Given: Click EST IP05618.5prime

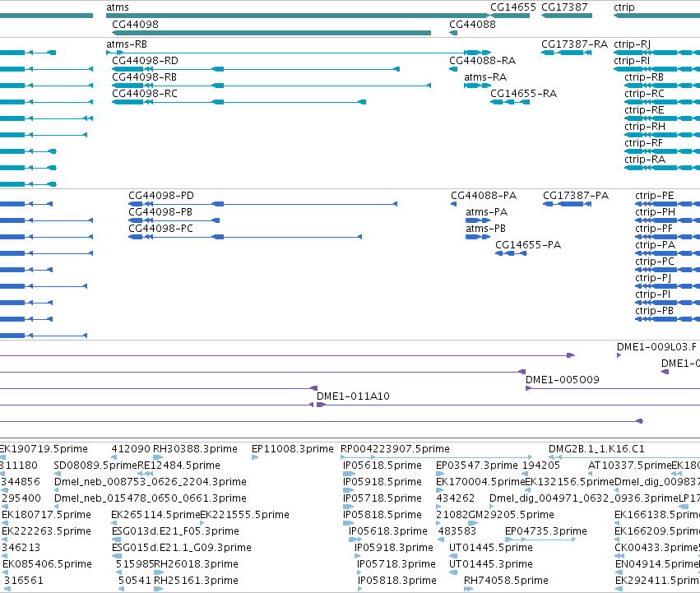Looking at the screenshot, I should tap(349, 474).
